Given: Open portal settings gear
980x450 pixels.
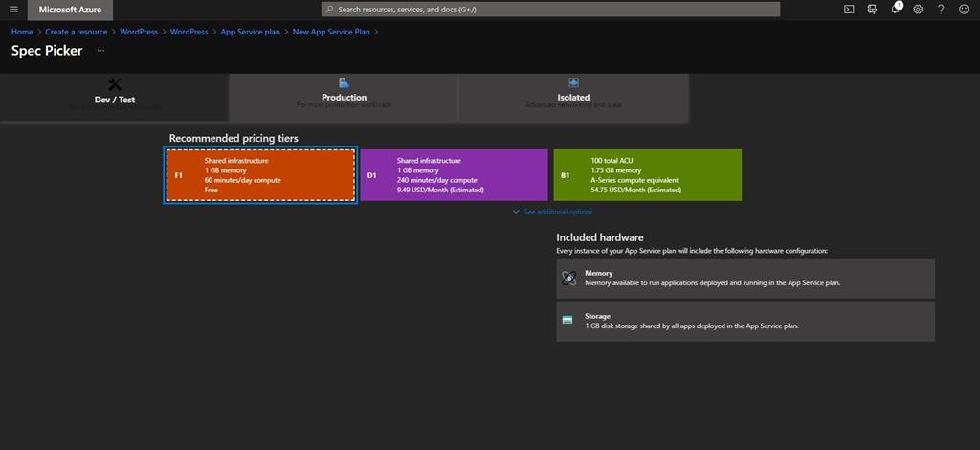Looking at the screenshot, I should point(918,10).
